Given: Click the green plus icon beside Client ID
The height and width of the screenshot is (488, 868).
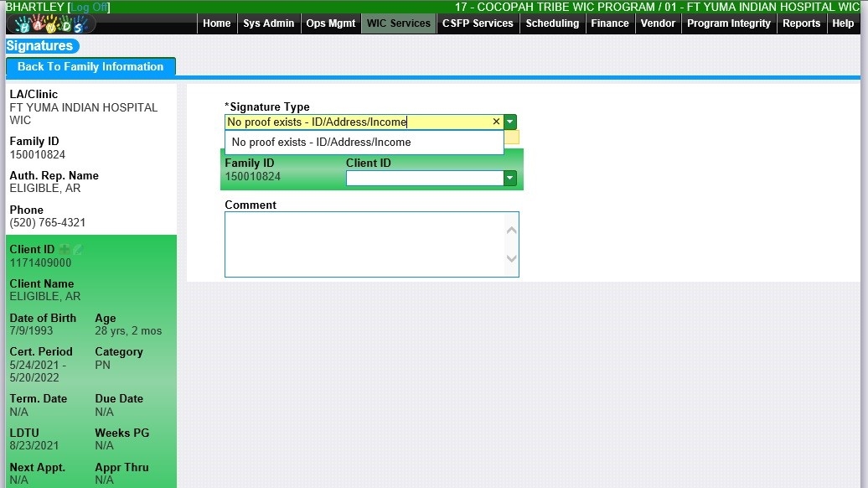Looking at the screenshot, I should 65,250.
